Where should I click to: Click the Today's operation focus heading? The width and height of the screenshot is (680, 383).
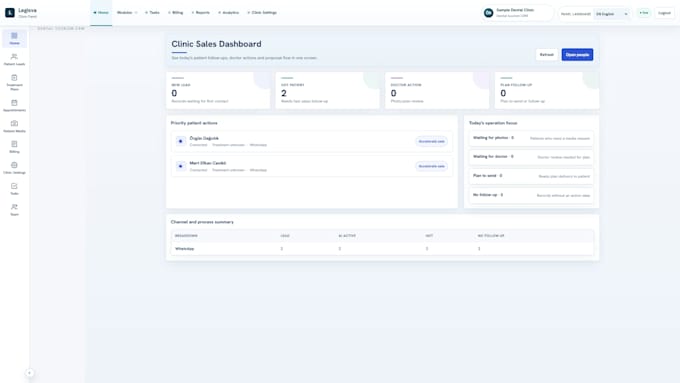[x=493, y=123]
